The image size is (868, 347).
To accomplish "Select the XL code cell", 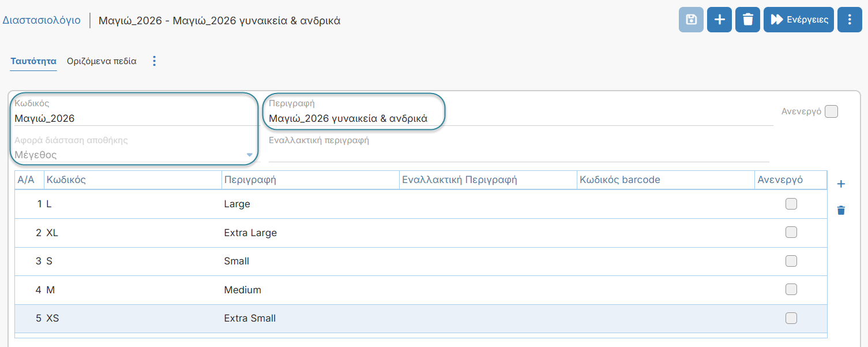I will coord(133,233).
